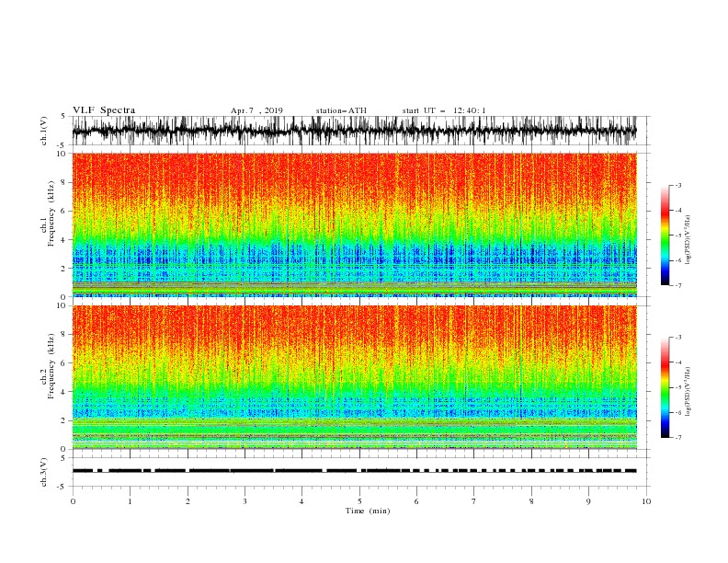The image size is (728, 563).
Task: Click the ch.1 colorbar "log(PSD)(V²/Hz)" label
Action: pyautogui.click(x=688, y=240)
